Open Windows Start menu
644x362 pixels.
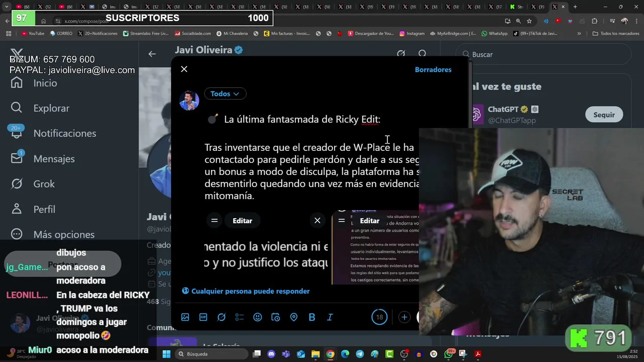167,354
